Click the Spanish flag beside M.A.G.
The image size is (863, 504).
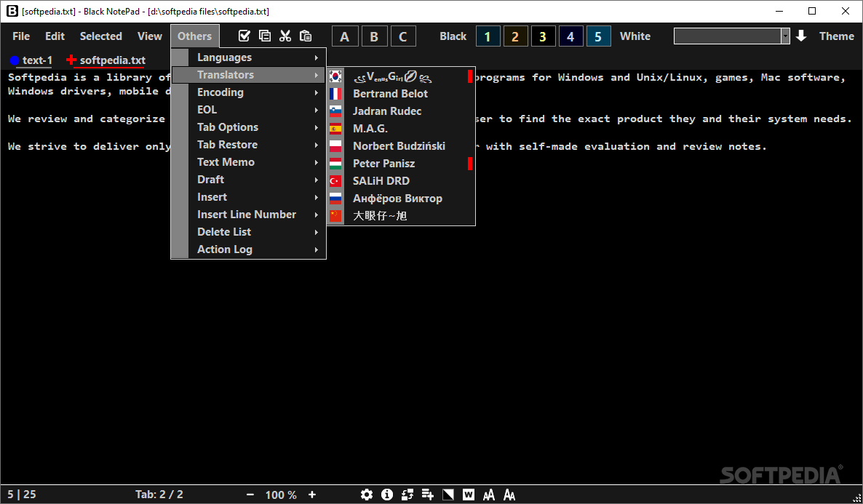coord(335,129)
